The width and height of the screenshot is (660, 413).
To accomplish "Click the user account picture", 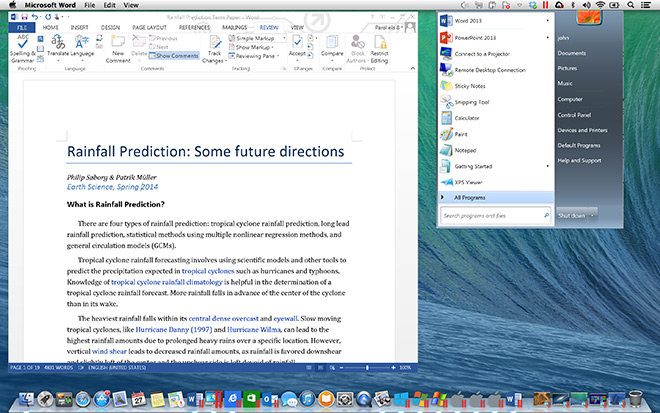I will pyautogui.click(x=588, y=17).
